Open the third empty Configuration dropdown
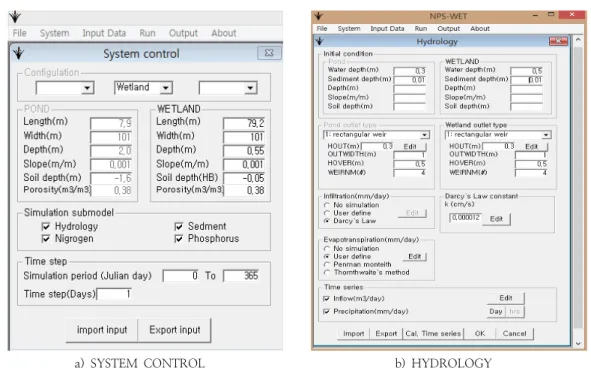591x368 pixels. [250, 88]
